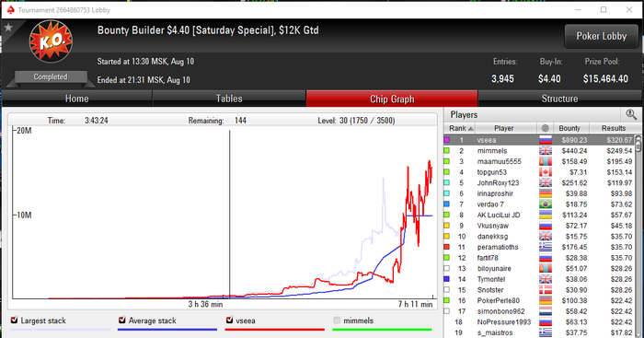Click Russian flag next to vseea
The image size is (644, 338).
546,140
